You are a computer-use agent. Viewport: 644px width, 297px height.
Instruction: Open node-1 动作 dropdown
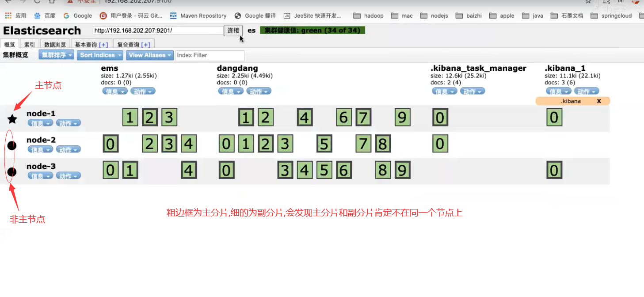[68, 123]
